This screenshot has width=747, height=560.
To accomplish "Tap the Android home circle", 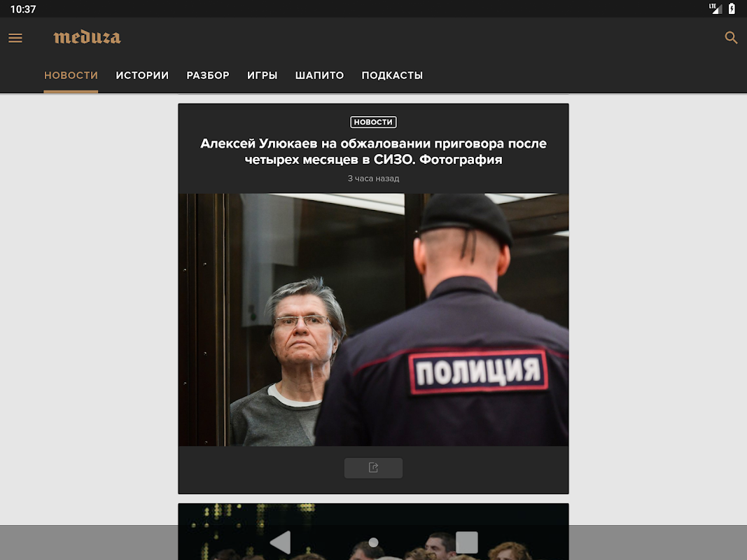I will (374, 542).
